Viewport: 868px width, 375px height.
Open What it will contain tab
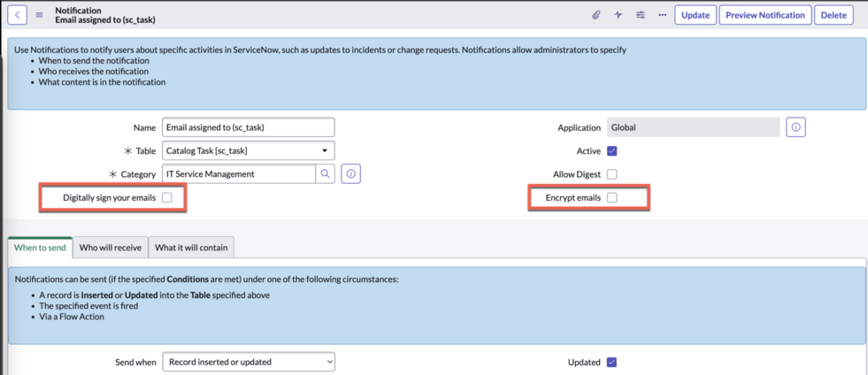pos(191,248)
